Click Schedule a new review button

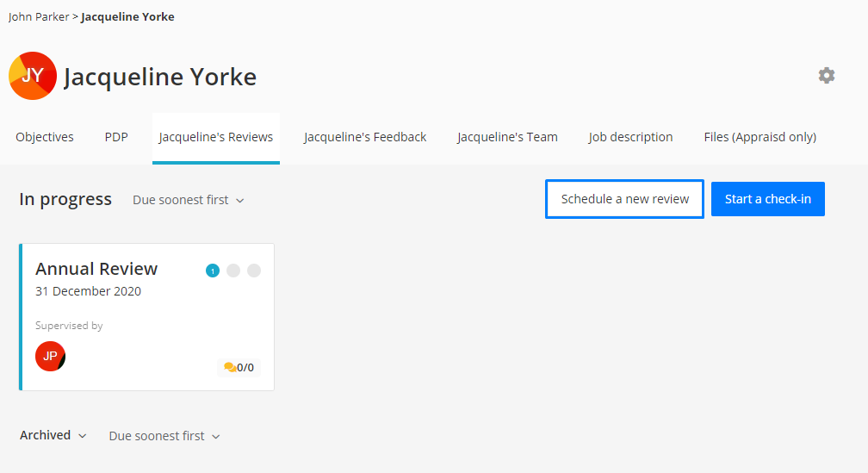tap(624, 199)
